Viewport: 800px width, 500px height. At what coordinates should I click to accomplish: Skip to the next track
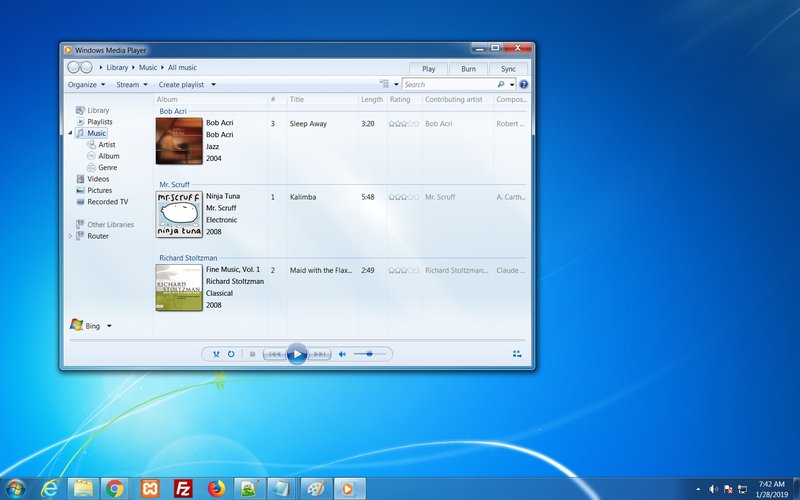[x=319, y=354]
